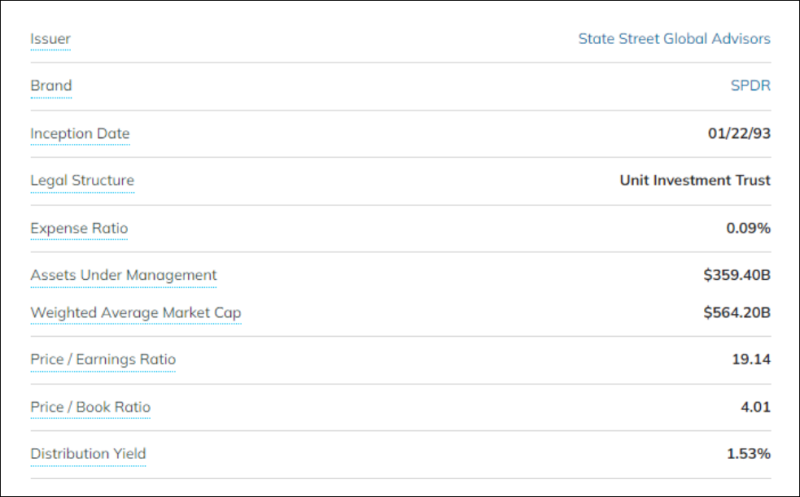The image size is (800, 497).
Task: Select the 01/22/93 inception date value
Action: point(739,133)
